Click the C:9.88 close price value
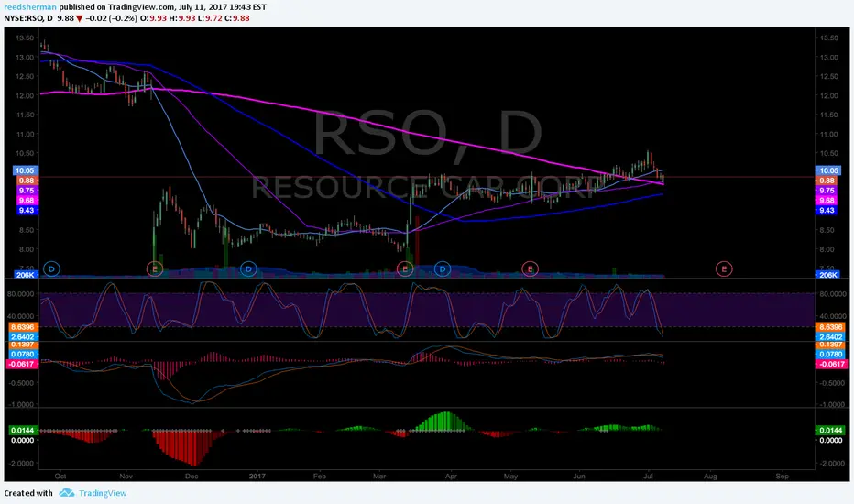The image size is (854, 504). point(236,18)
